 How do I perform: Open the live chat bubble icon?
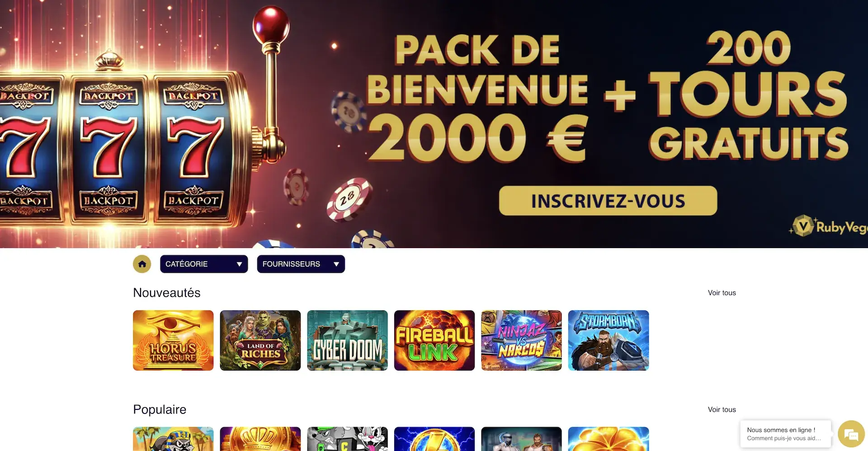pos(851,434)
